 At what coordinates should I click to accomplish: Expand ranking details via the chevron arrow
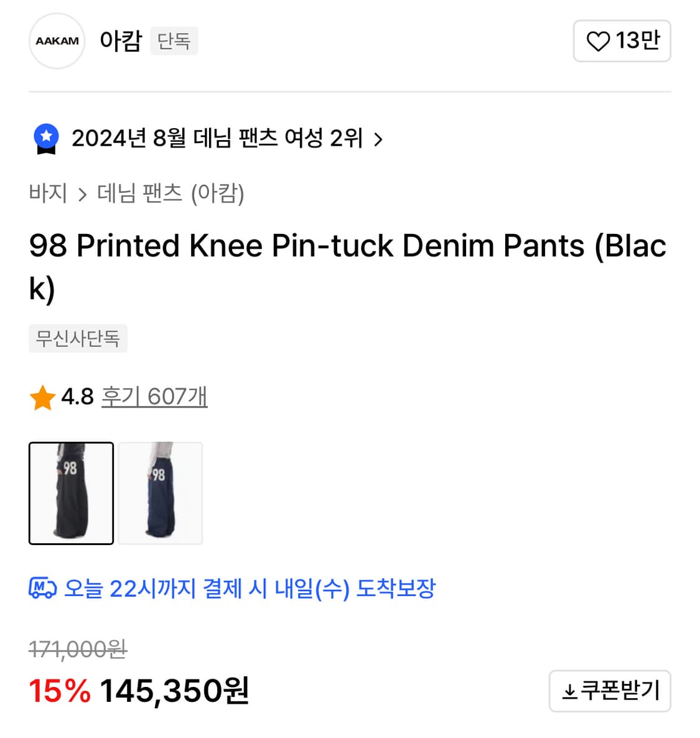tap(378, 139)
